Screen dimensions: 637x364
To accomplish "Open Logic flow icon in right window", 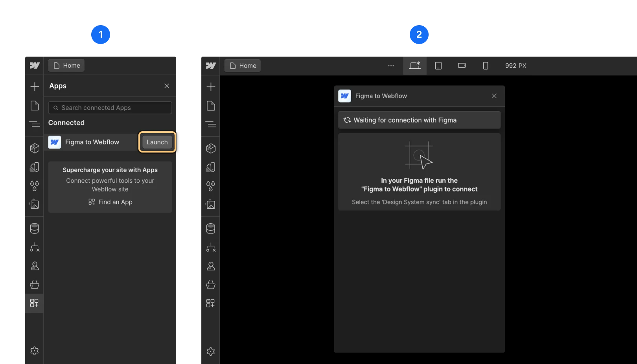I will pyautogui.click(x=211, y=247).
